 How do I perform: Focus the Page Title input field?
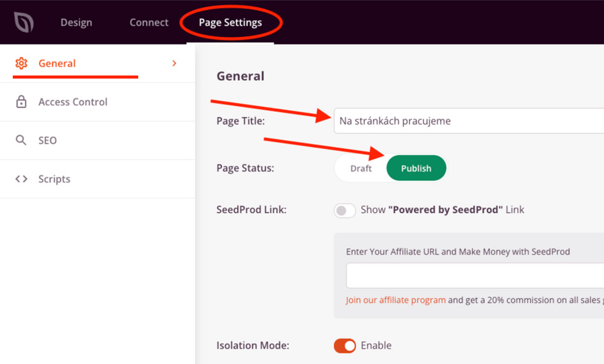pyautogui.click(x=469, y=121)
